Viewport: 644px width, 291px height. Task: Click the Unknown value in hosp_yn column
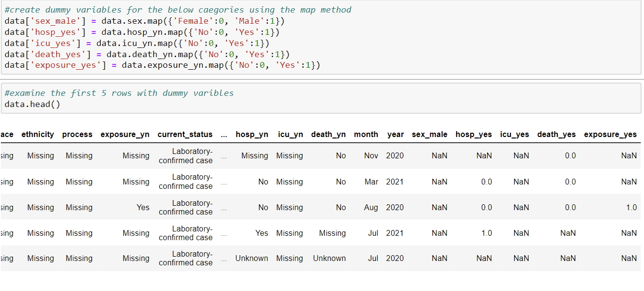[252, 258]
